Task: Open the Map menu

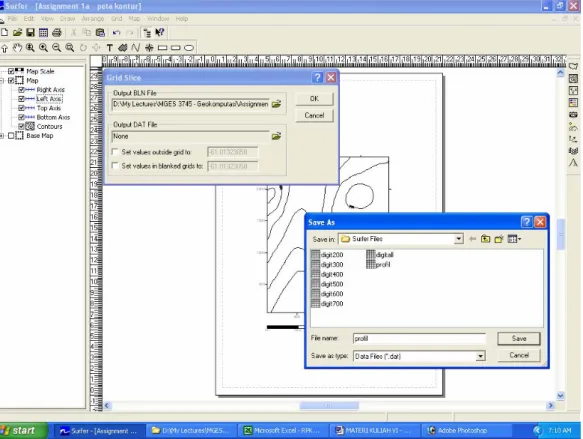Action: [134, 19]
